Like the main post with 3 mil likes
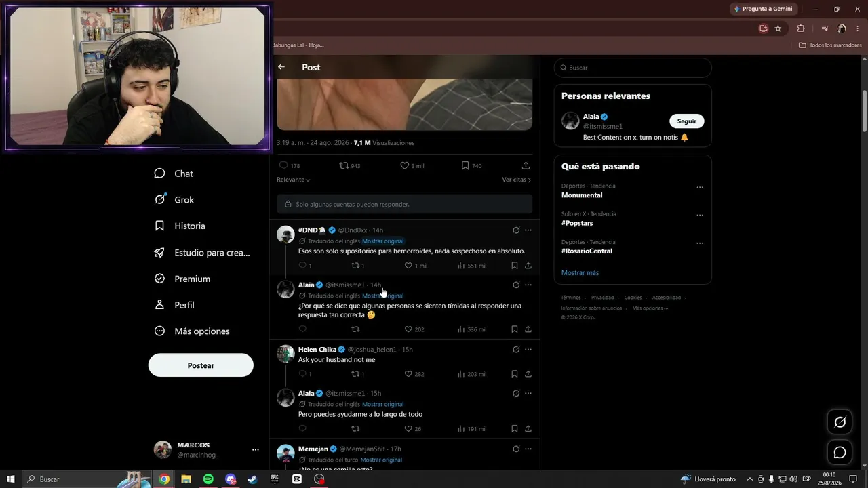868x488 pixels. pyautogui.click(x=412, y=165)
